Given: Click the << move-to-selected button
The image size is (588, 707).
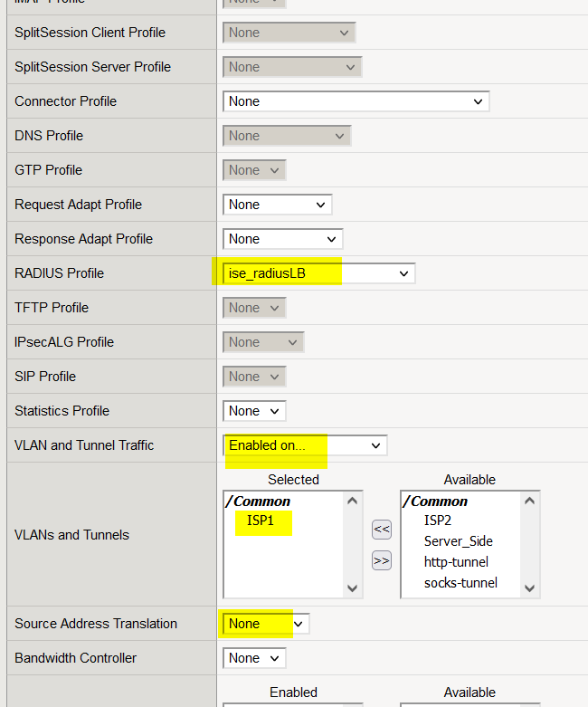Looking at the screenshot, I should [x=382, y=530].
